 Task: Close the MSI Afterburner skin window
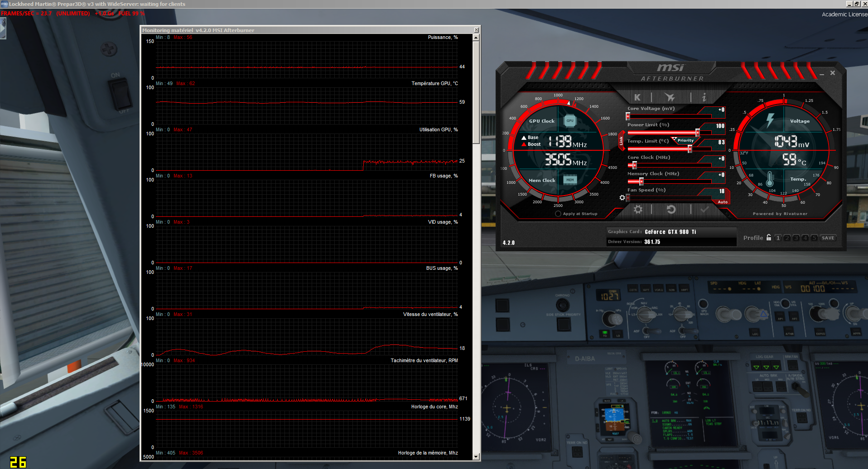[833, 73]
